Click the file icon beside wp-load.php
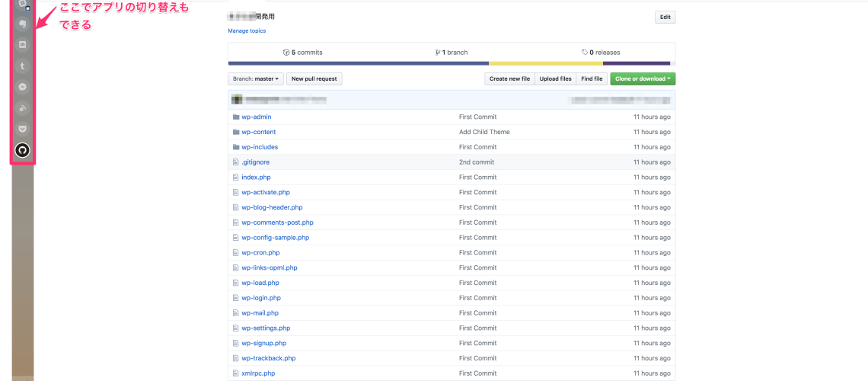 (236, 283)
